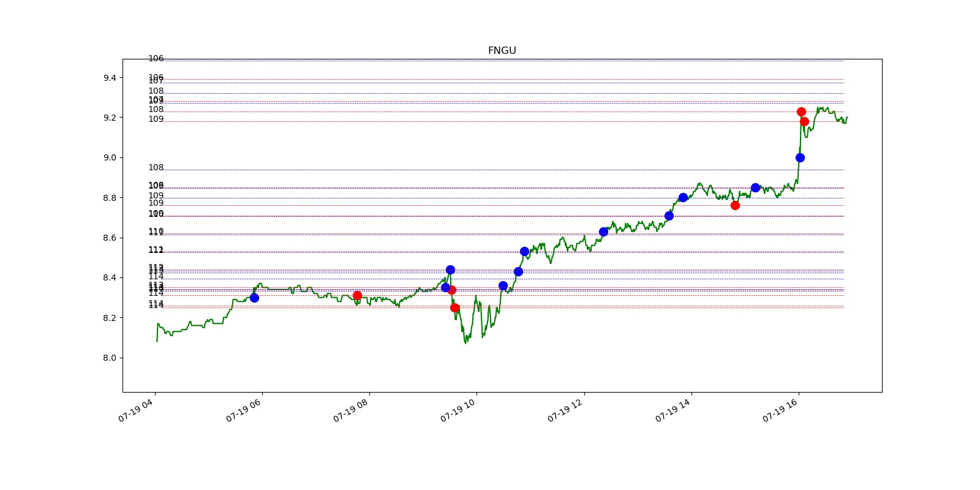Click the blue marker at 8.44 near 09:30
Viewport: 980px width, 490px height.
pyautogui.click(x=450, y=269)
